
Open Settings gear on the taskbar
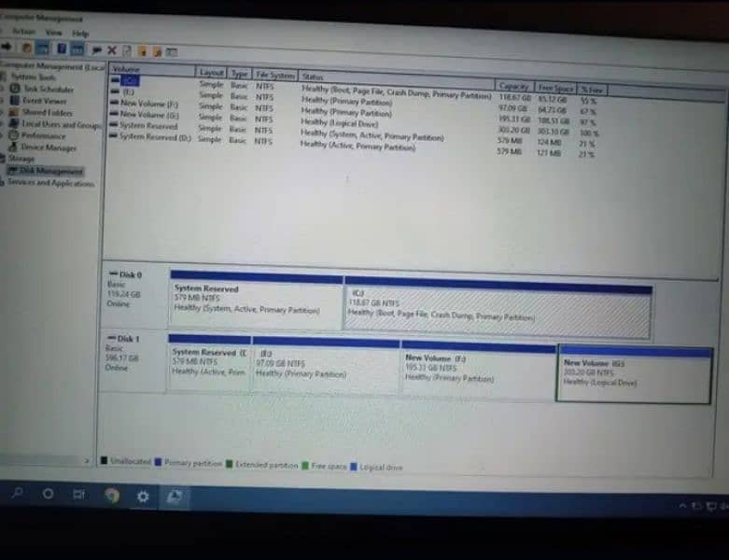[143, 497]
